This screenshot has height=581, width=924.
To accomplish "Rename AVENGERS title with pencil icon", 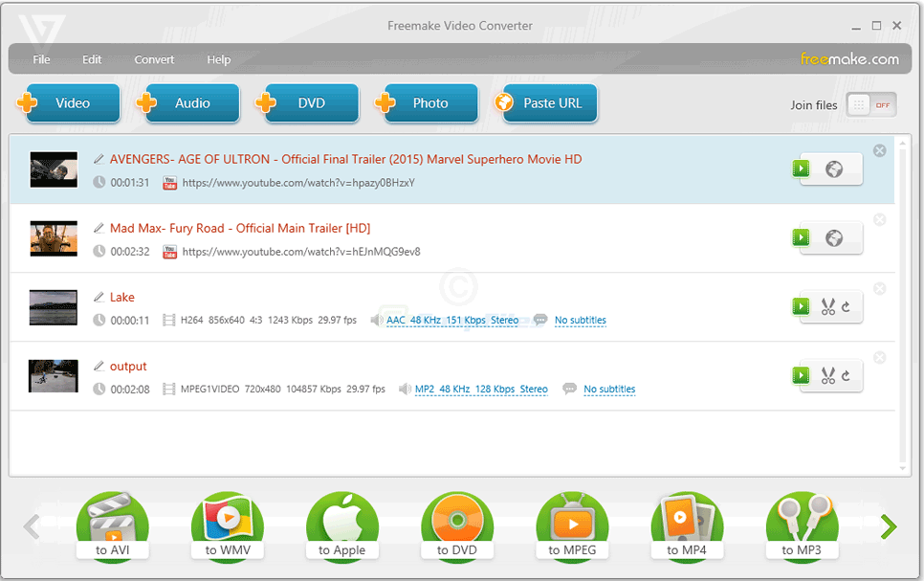I will pyautogui.click(x=99, y=159).
